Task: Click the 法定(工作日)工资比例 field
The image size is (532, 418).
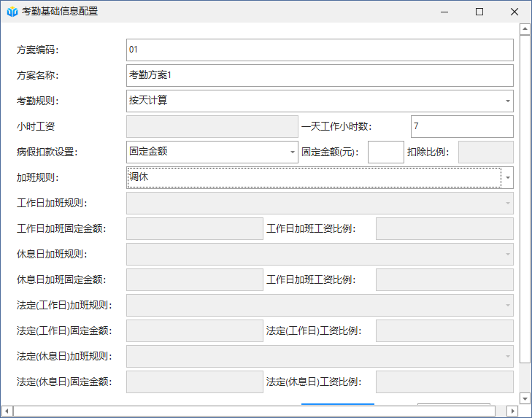Action: coord(444,330)
